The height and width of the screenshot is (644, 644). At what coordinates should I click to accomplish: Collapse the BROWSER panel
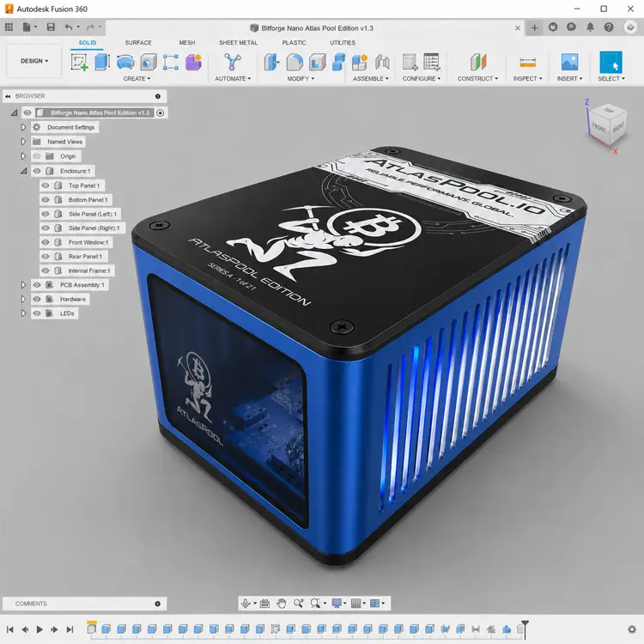[8, 96]
